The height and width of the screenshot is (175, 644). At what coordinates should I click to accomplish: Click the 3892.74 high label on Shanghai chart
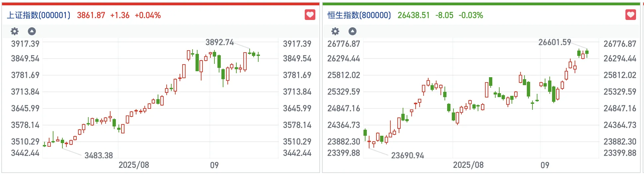click(219, 42)
